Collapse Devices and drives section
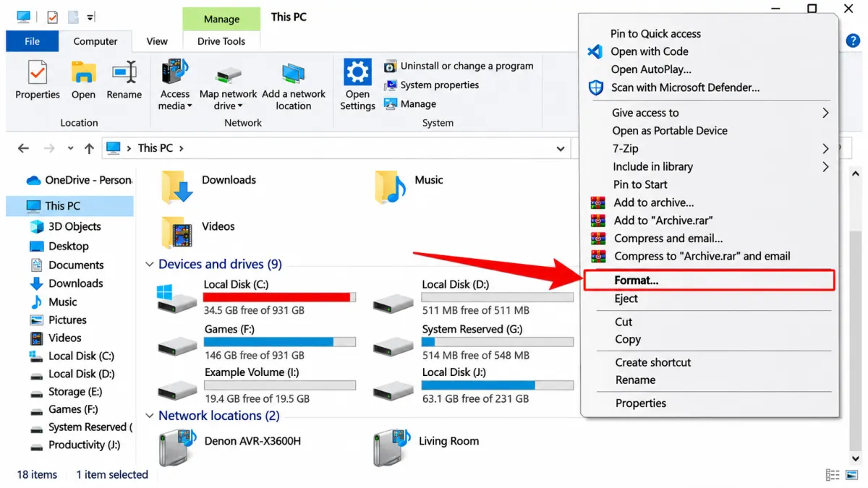 coord(150,265)
